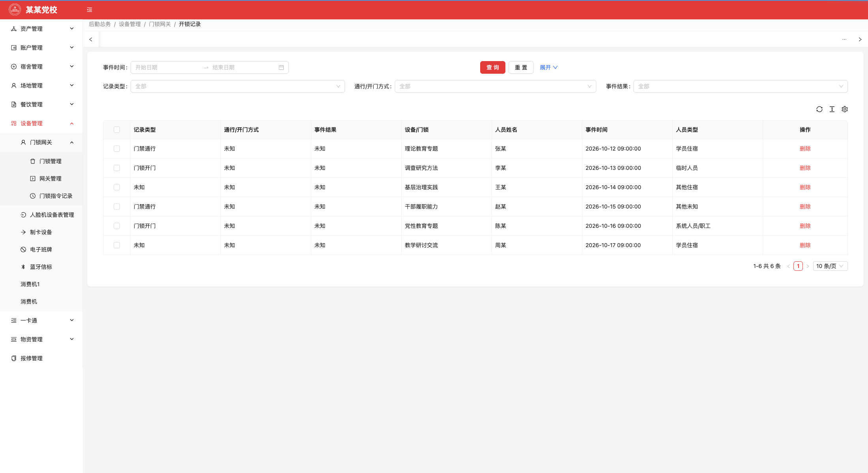
Task: Click the 蓝牙信标 bluetooth icon
Action: 23,267
